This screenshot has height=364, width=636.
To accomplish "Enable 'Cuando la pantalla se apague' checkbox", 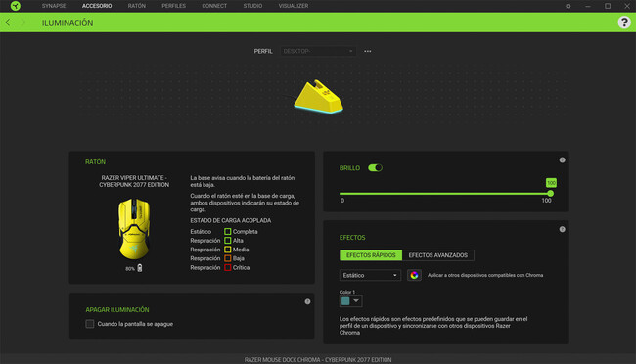I will coord(90,324).
